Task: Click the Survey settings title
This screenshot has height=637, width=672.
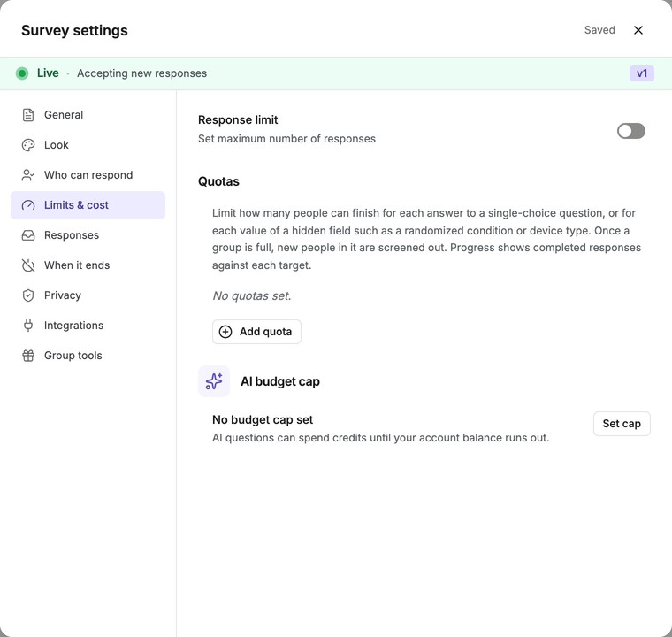Action: [74, 30]
